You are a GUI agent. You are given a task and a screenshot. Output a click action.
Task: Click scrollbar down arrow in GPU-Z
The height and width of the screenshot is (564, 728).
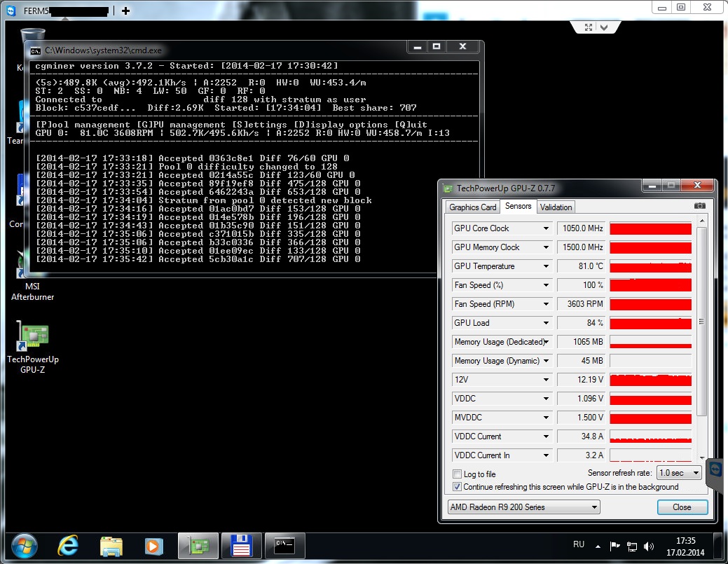(701, 458)
